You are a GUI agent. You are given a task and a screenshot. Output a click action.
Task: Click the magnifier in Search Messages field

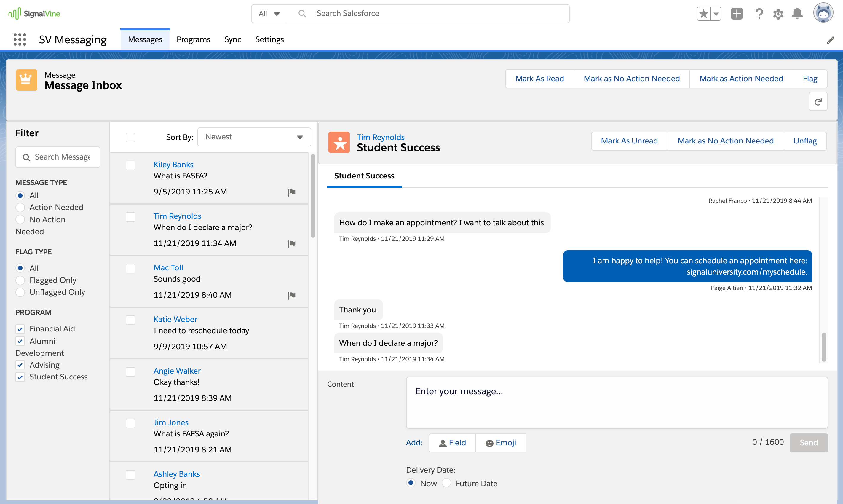point(26,157)
